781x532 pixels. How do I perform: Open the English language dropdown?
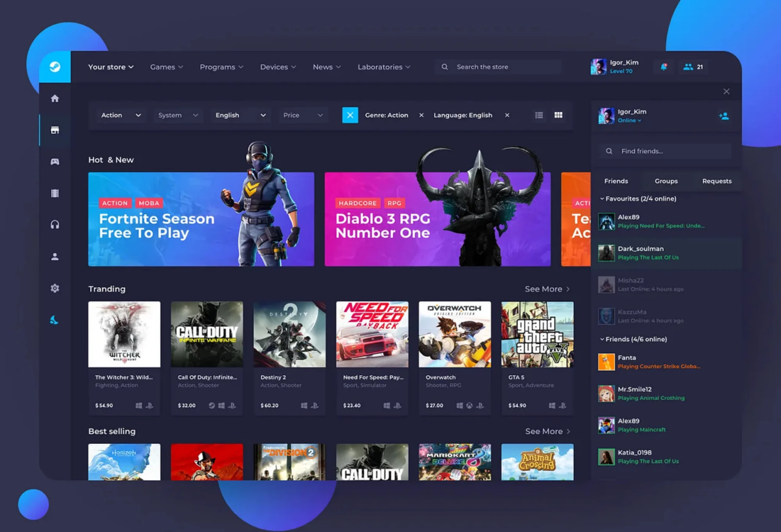(x=241, y=115)
